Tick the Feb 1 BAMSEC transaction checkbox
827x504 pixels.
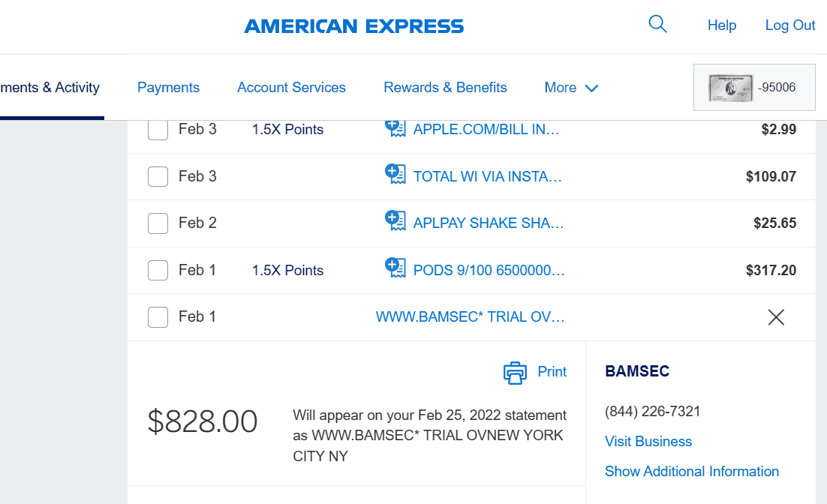pyautogui.click(x=158, y=316)
